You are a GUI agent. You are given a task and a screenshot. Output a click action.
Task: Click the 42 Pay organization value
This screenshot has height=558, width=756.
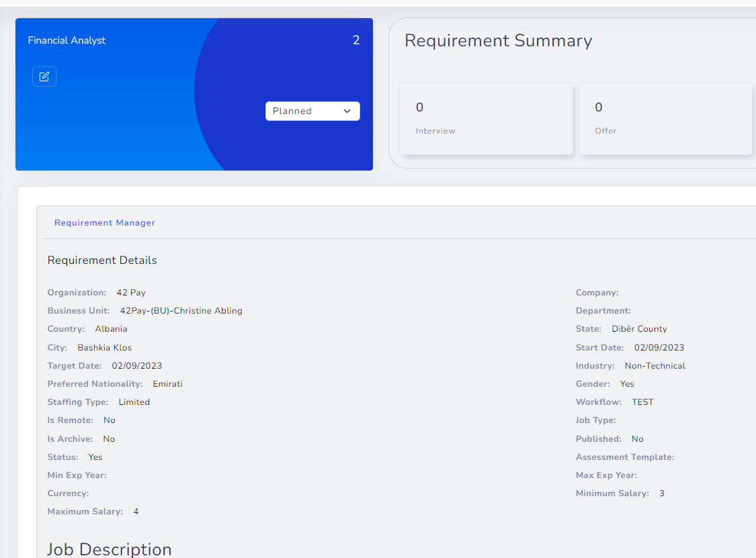click(130, 292)
